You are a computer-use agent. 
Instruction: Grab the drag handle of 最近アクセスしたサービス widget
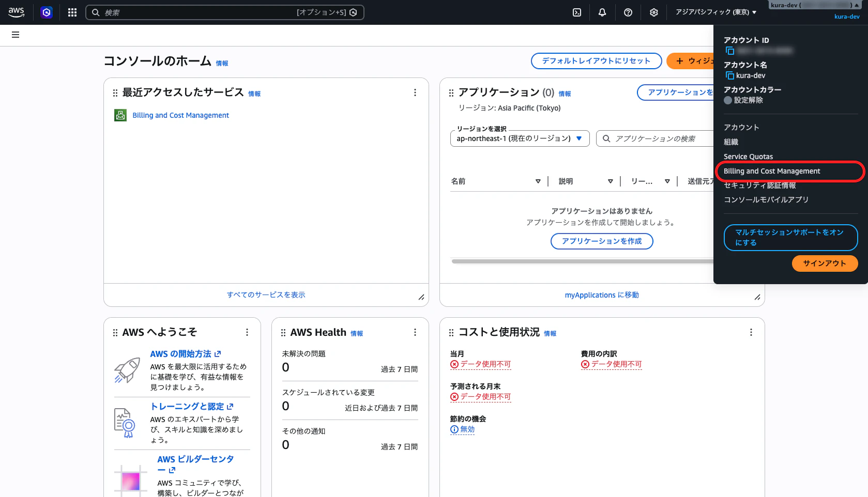coord(115,93)
